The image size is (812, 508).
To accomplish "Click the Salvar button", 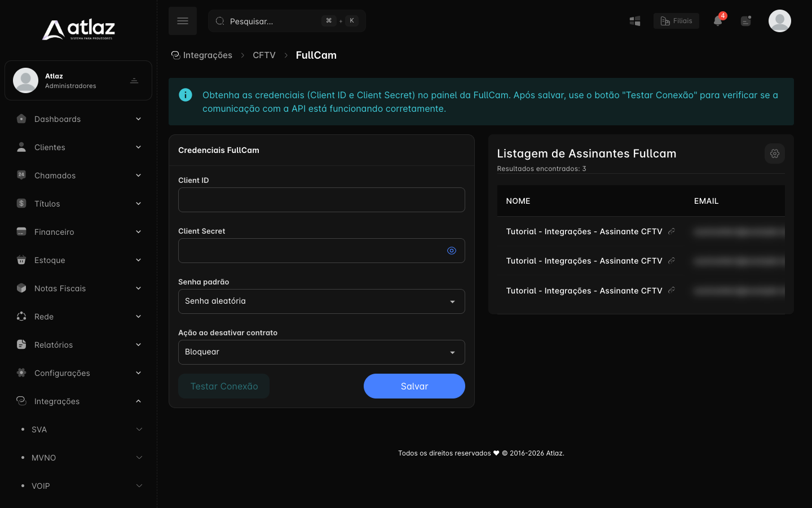I will point(414,386).
